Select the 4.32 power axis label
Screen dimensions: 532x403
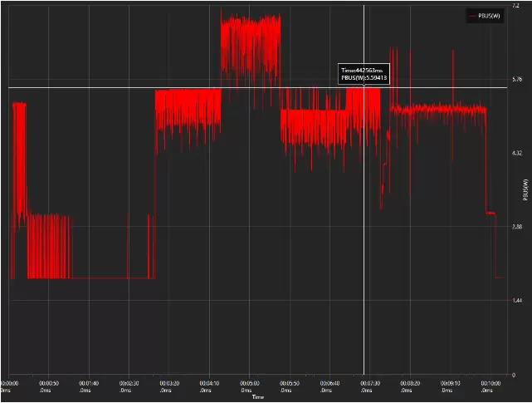pos(517,153)
